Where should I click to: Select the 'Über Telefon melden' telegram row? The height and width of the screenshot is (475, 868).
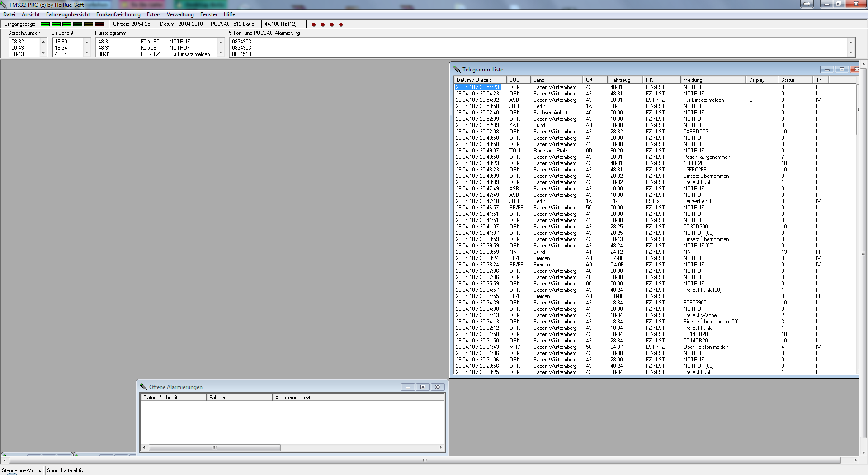pos(655,347)
